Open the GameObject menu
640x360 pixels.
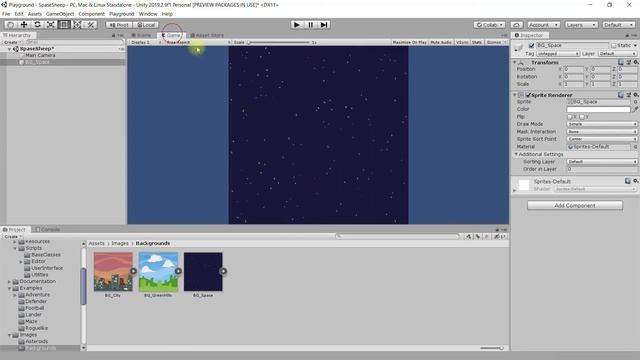tap(60, 14)
